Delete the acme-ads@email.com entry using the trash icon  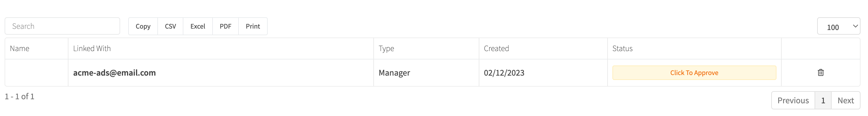(x=820, y=72)
